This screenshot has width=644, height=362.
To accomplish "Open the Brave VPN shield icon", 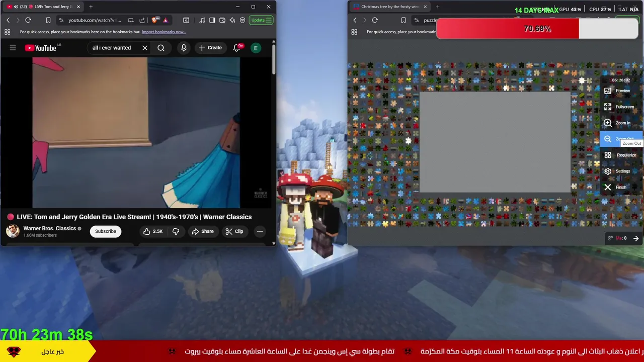I will 243,20.
